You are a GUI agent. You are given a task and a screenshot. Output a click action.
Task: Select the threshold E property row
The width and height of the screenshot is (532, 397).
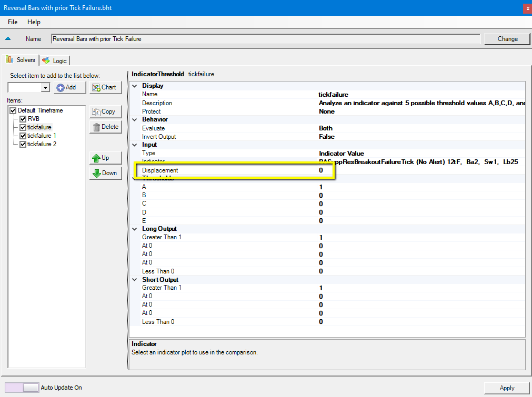327,221
